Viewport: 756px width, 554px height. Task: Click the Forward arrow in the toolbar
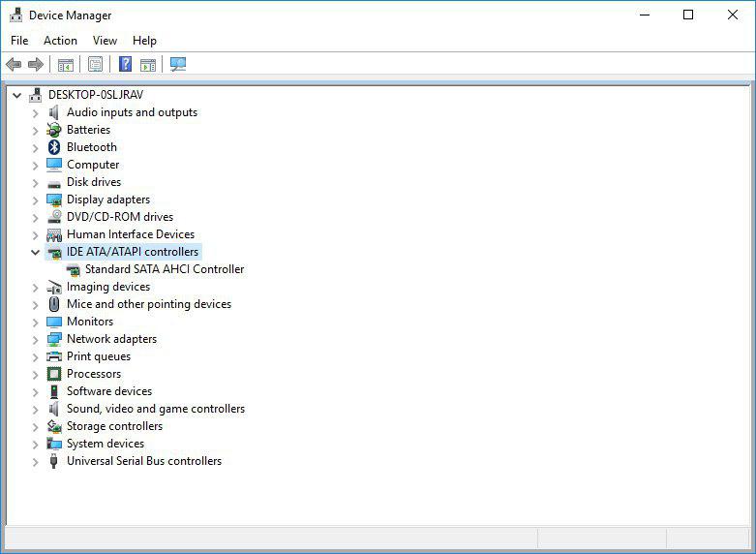click(x=36, y=65)
